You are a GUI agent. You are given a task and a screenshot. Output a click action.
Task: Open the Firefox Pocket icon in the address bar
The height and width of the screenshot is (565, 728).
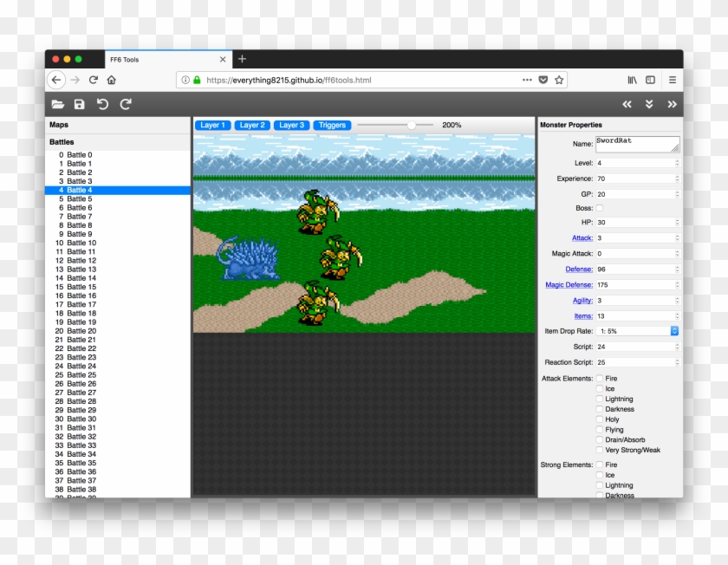pos(543,79)
